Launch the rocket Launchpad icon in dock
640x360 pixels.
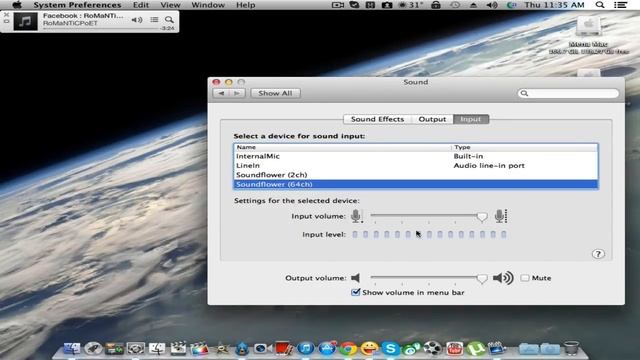[x=93, y=348]
